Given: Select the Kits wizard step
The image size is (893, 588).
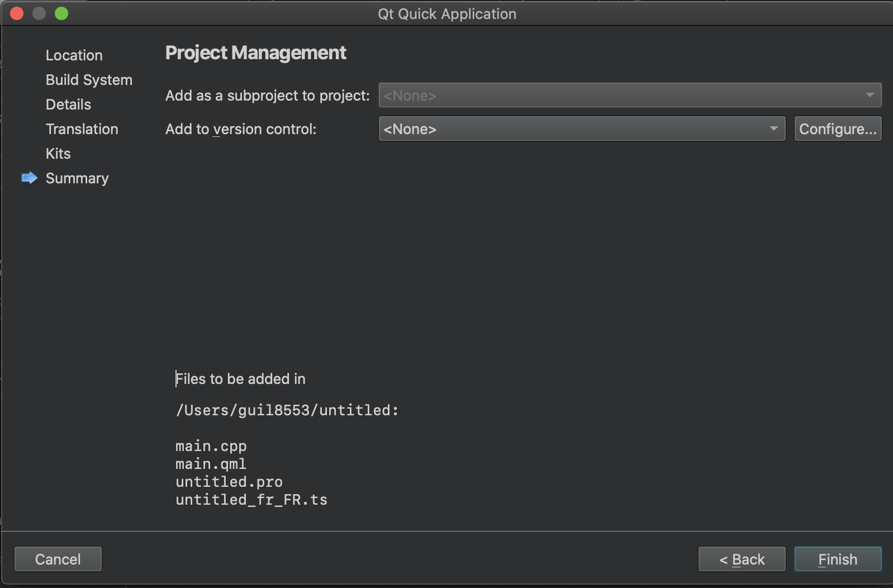Looking at the screenshot, I should click(58, 154).
